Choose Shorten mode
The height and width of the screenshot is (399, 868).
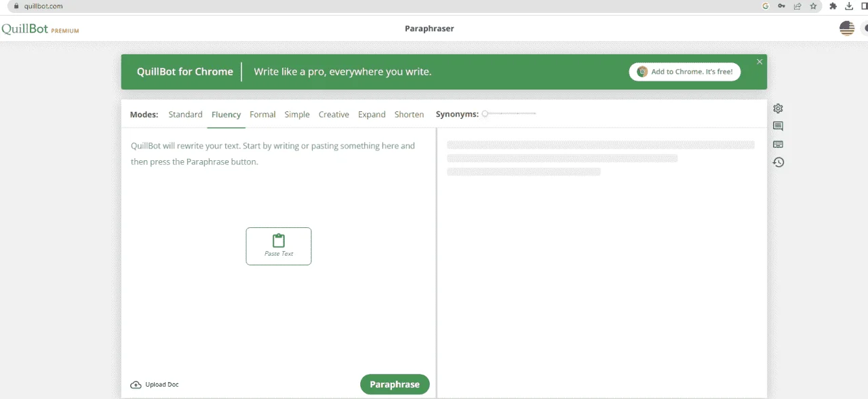409,115
